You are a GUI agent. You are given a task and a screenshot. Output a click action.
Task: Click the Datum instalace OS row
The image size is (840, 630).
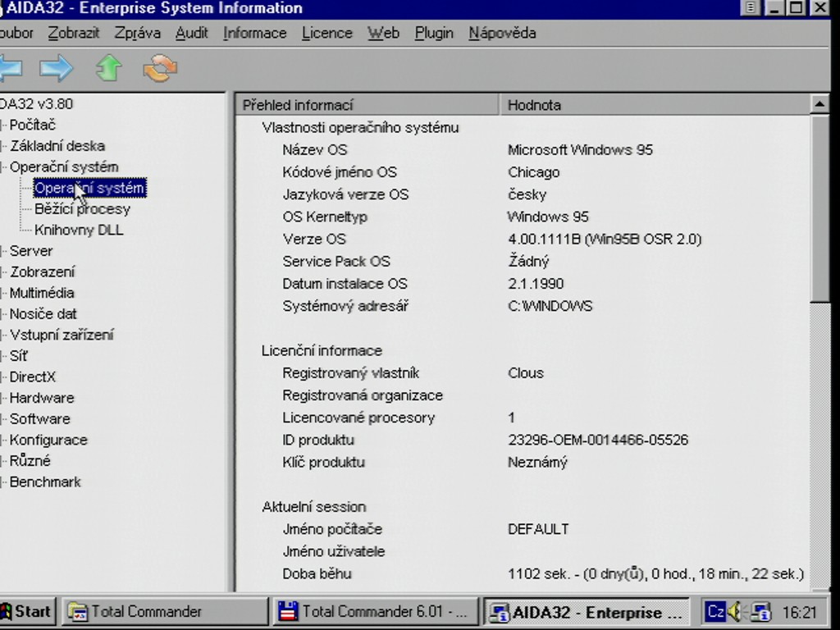click(x=523, y=284)
